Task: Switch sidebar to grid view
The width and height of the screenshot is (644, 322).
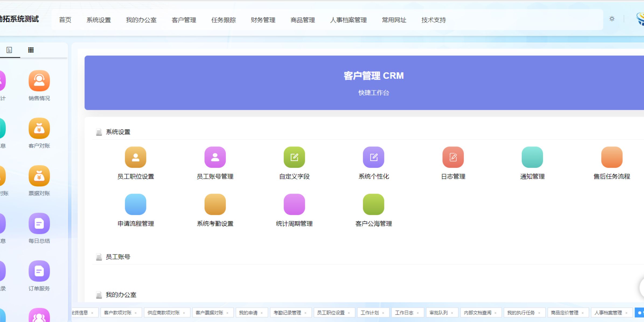Action: pos(31,50)
